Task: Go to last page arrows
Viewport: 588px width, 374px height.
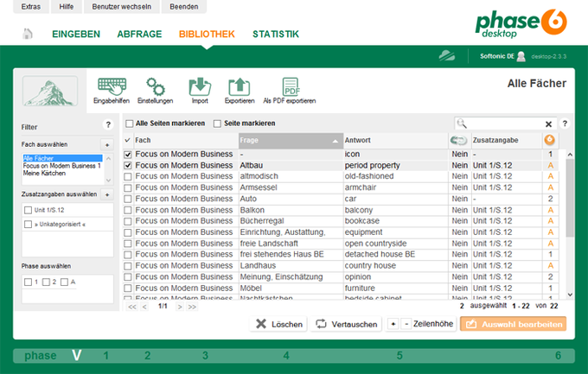Action: point(192,307)
